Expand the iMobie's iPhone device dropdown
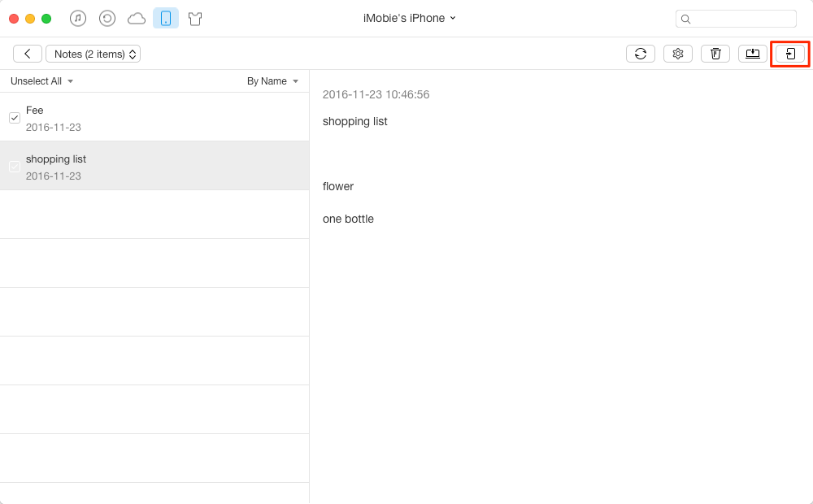 pos(409,18)
